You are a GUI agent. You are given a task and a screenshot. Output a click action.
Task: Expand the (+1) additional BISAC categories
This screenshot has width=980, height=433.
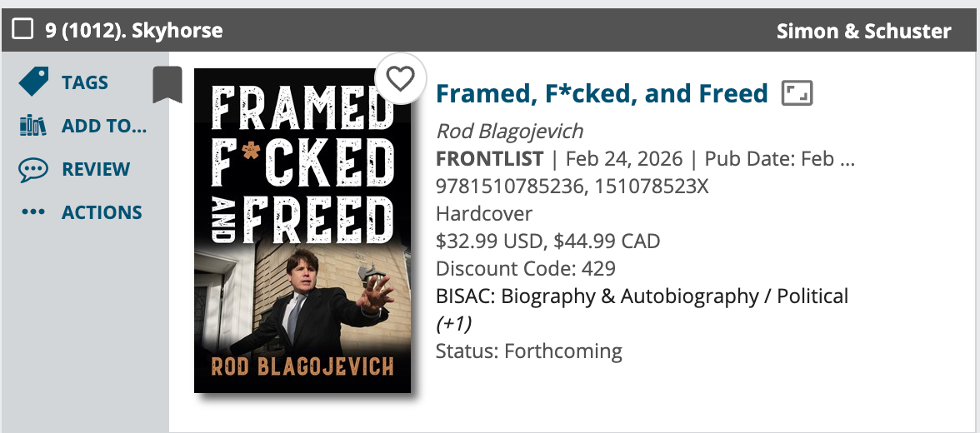tap(455, 323)
